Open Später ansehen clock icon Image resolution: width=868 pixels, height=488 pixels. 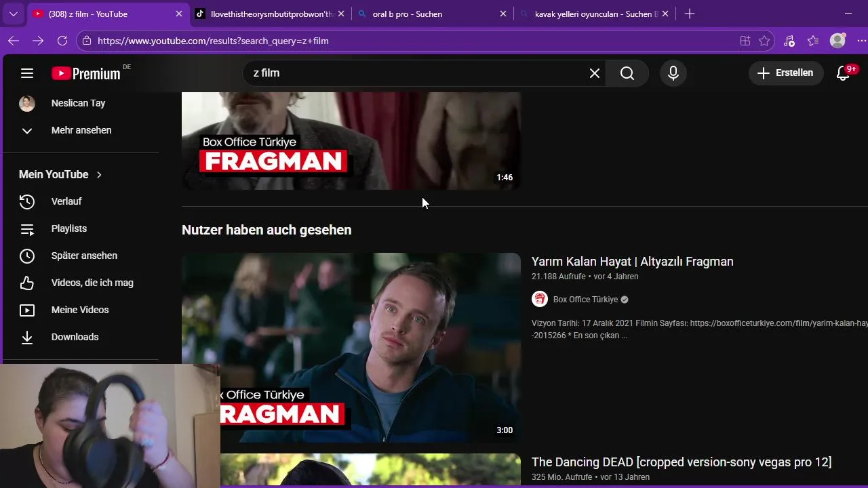pyautogui.click(x=27, y=256)
